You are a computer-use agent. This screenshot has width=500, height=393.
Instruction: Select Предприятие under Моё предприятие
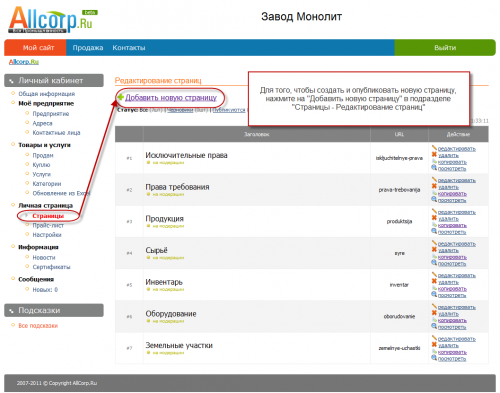[x=51, y=114]
